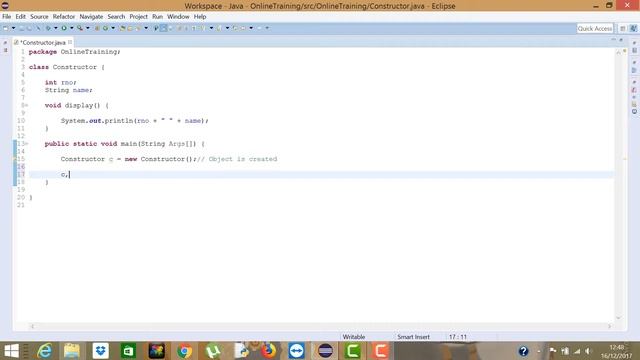Click the New Java Package icon

97,28
